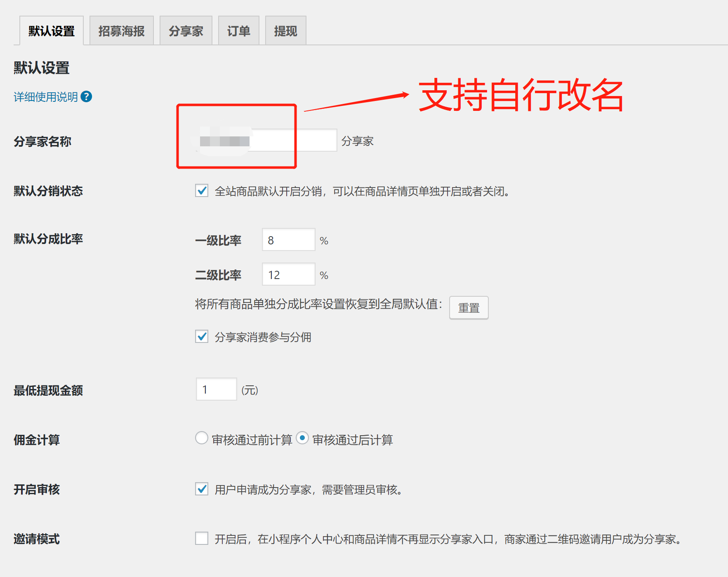Uncheck 分享家消费参与分佣 checkbox

202,337
